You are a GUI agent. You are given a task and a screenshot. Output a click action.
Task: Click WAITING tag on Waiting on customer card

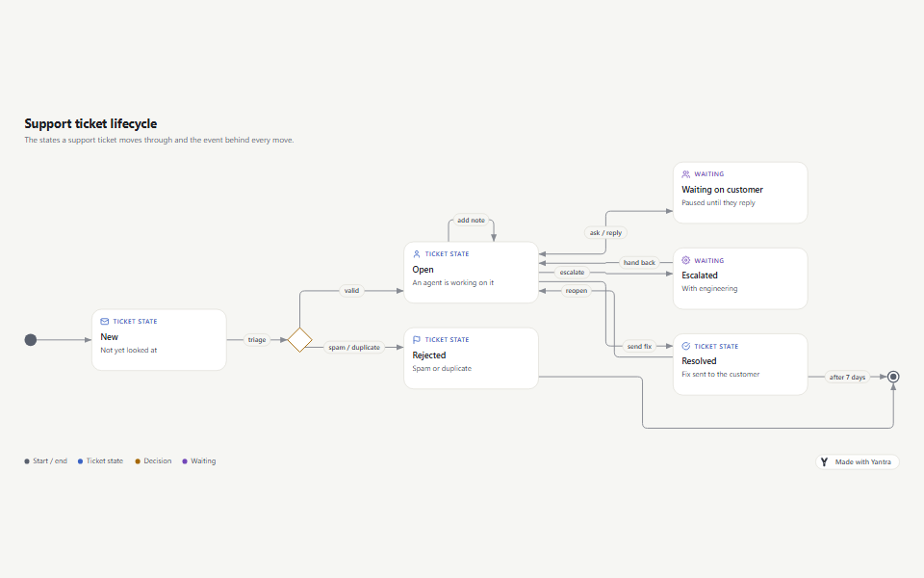point(709,174)
